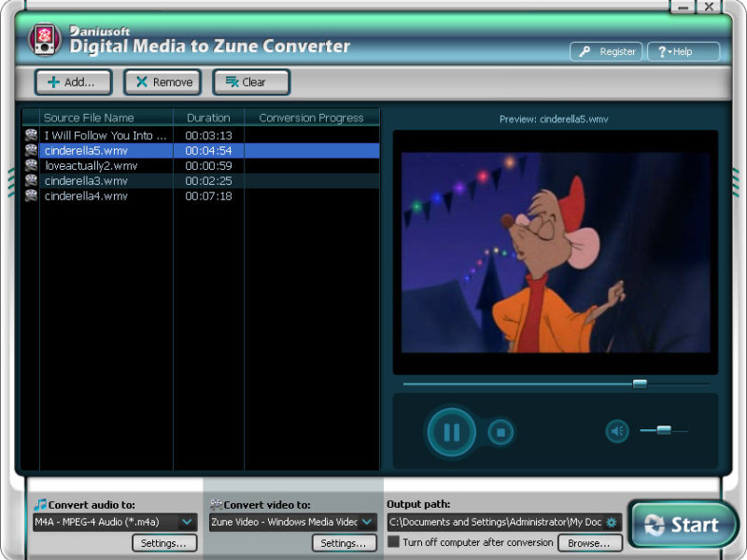Clear the file list
747x560 pixels.
(251, 82)
